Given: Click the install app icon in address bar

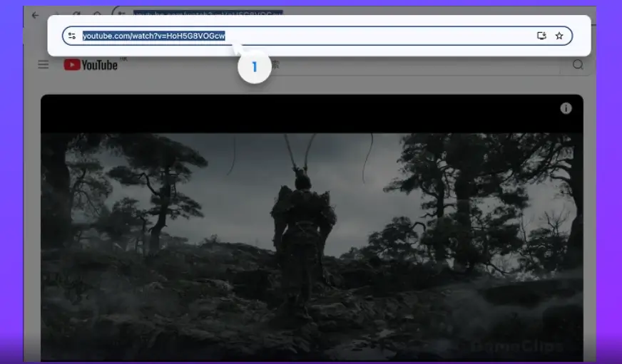Looking at the screenshot, I should [x=541, y=36].
